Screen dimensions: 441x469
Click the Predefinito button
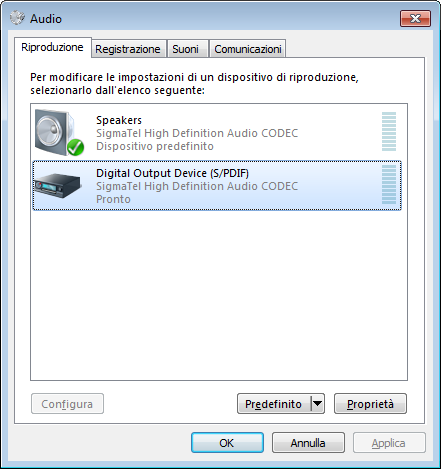[274, 404]
